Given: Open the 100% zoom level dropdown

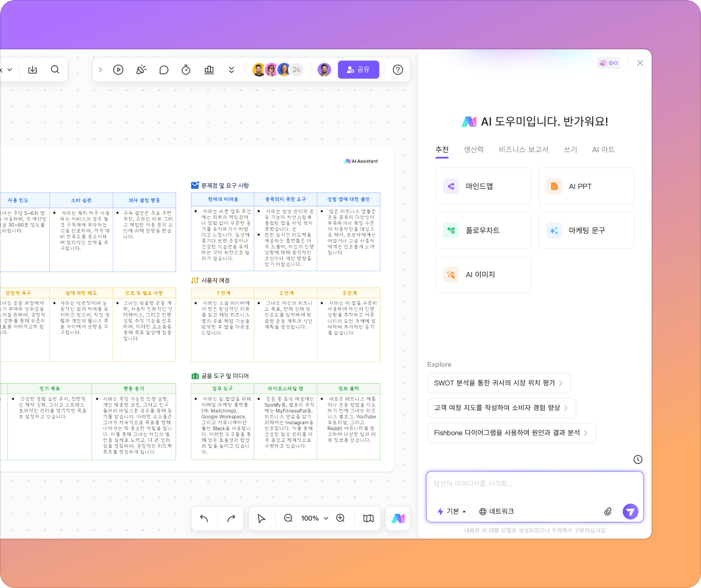Looking at the screenshot, I should pyautogui.click(x=315, y=518).
